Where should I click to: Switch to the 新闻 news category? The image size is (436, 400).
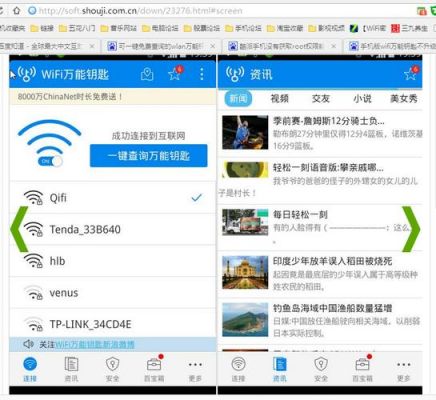(x=238, y=99)
